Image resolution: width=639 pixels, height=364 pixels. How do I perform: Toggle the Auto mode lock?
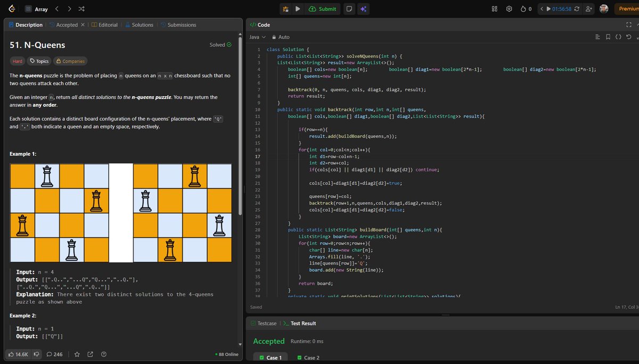(281, 37)
